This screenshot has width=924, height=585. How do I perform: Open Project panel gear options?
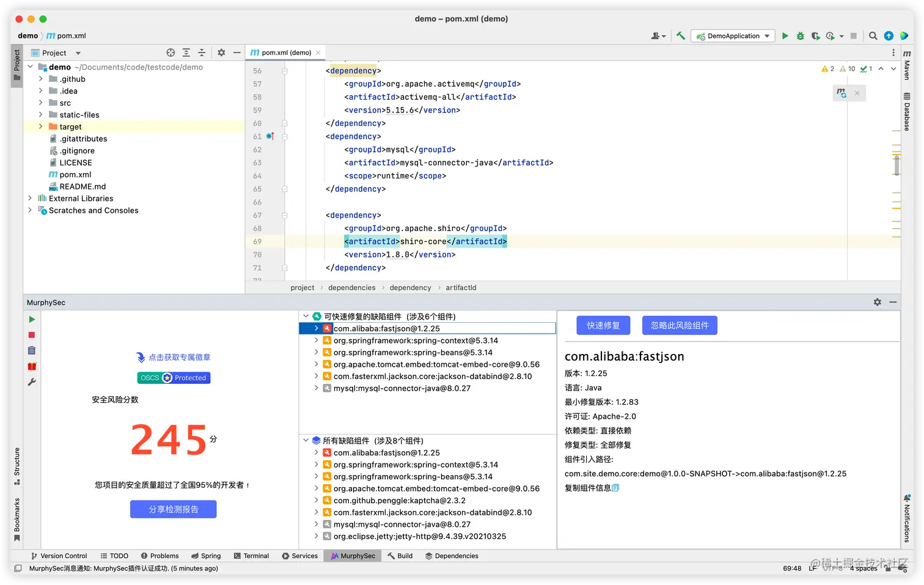221,53
